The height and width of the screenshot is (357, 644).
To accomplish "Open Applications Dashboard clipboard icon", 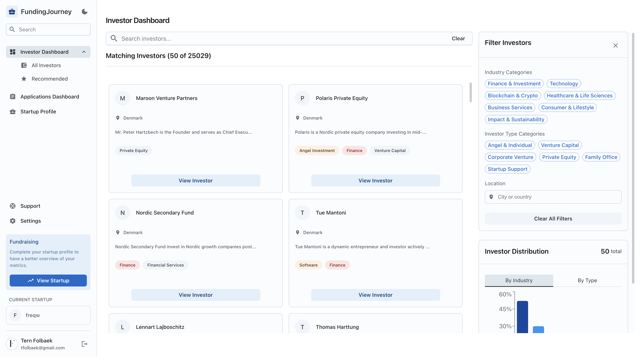I will (13, 97).
